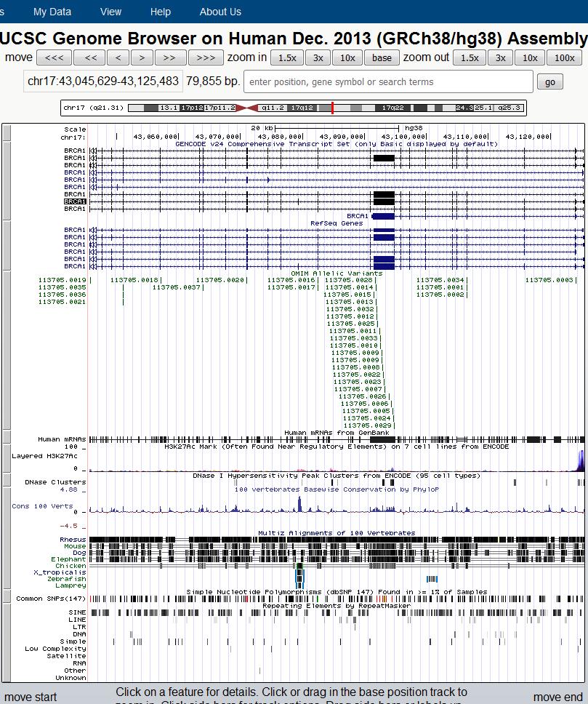Open Repeating Elements by RepeatMasker title
The height and width of the screenshot is (704, 588).
click(x=337, y=606)
